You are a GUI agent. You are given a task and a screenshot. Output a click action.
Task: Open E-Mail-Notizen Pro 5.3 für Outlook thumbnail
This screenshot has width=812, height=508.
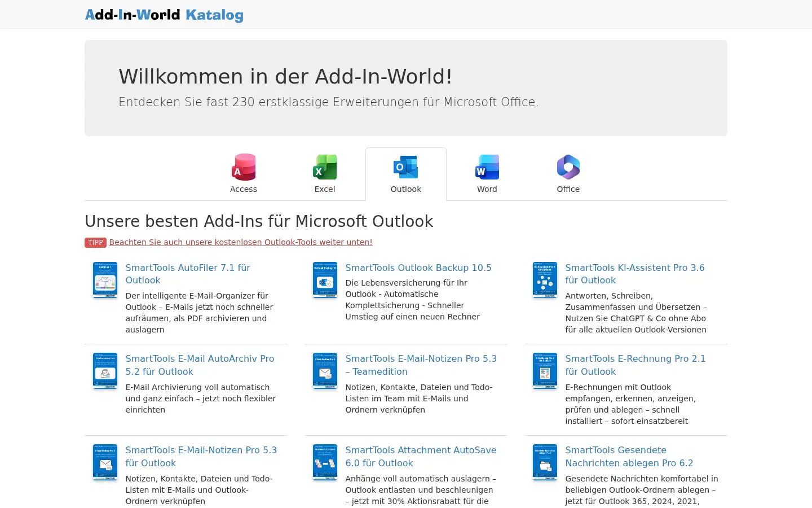pyautogui.click(x=105, y=462)
